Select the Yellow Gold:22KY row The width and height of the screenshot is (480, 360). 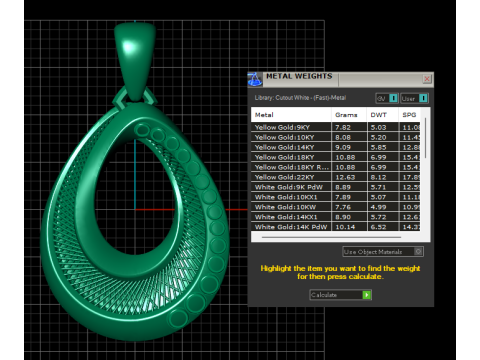(x=336, y=177)
